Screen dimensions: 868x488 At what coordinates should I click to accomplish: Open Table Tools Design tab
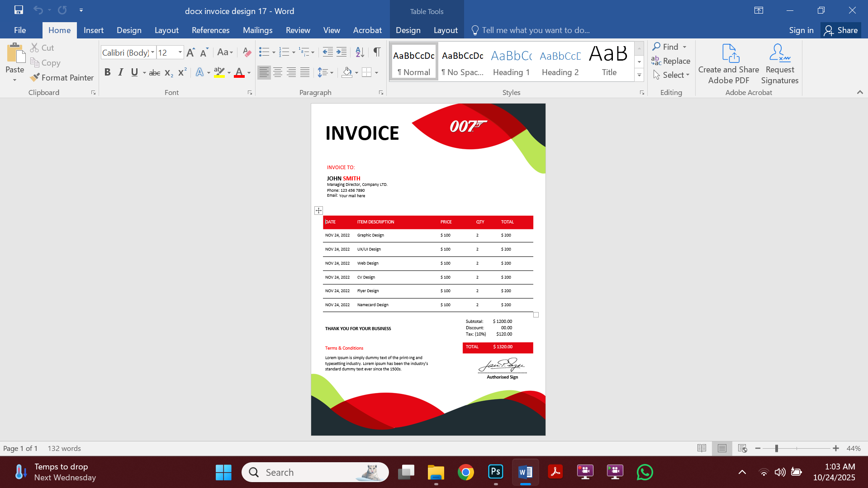[408, 30]
